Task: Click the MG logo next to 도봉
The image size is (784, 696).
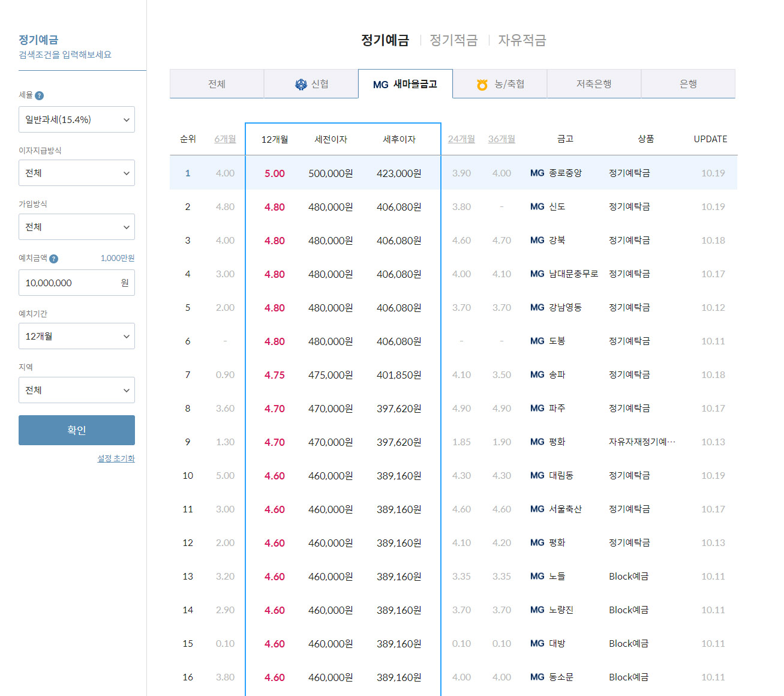Action: point(536,341)
